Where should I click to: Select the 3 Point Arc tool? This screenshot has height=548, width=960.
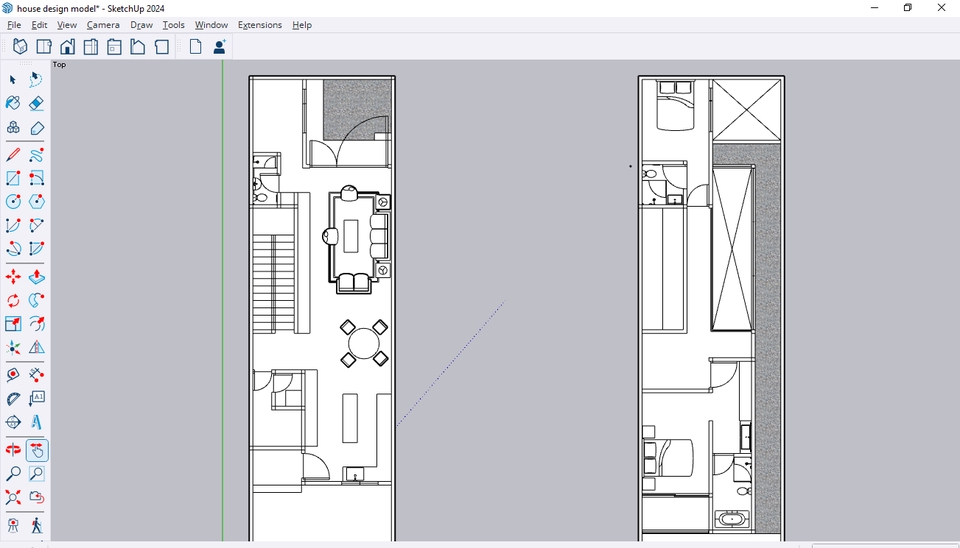tap(13, 249)
